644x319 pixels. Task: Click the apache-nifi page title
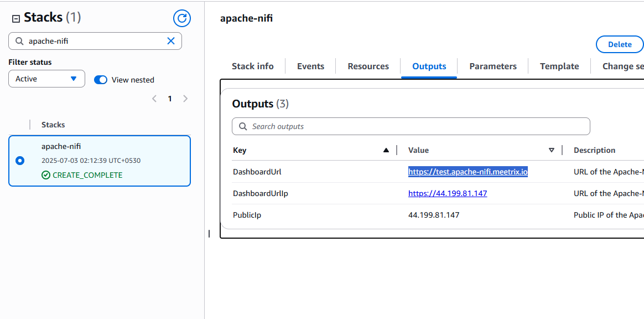tap(246, 18)
